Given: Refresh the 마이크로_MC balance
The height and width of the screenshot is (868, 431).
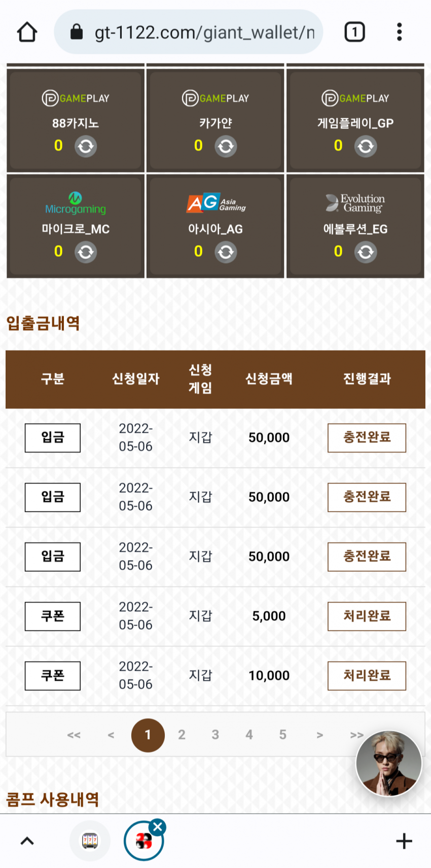Looking at the screenshot, I should pyautogui.click(x=86, y=252).
